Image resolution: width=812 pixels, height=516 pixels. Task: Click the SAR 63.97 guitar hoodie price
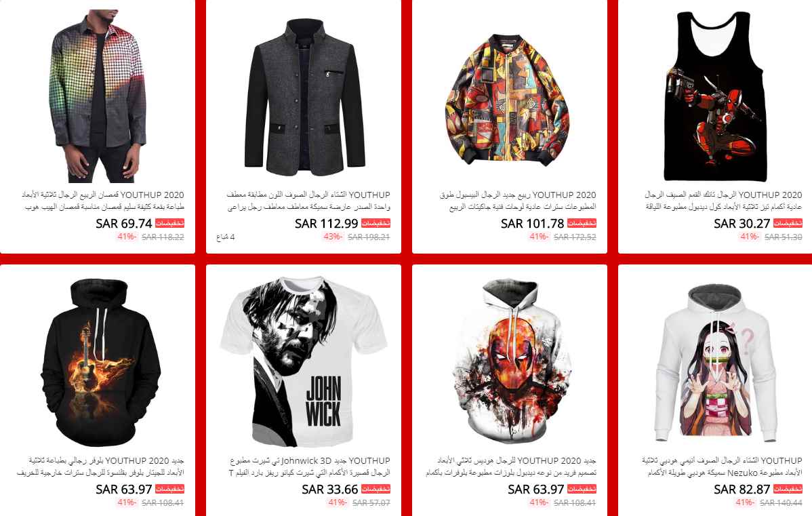124,489
